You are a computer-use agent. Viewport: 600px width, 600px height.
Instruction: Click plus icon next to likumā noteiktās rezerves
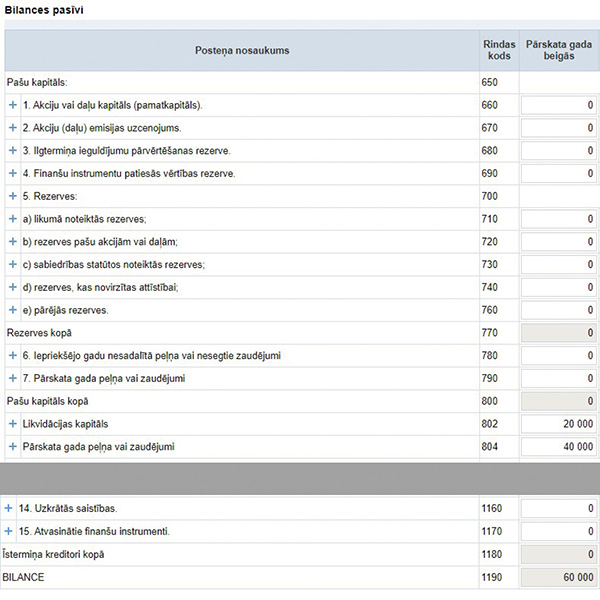tap(13, 218)
